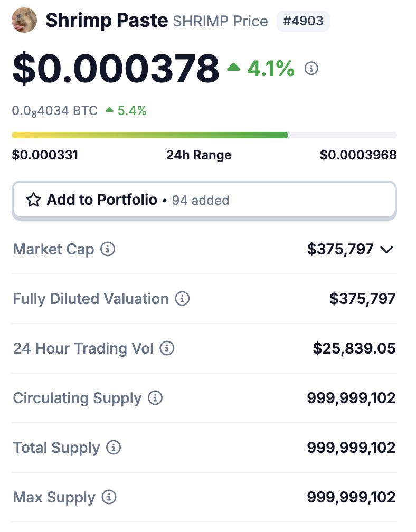Click the 24h low price $0.000331

[45, 155]
